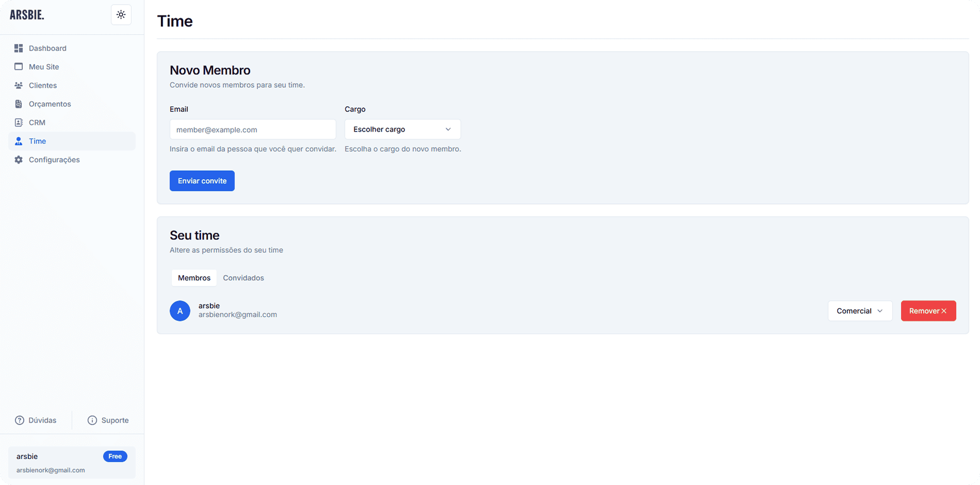The height and width of the screenshot is (485, 980).
Task: Click the CRM contact icon
Action: 19,123
